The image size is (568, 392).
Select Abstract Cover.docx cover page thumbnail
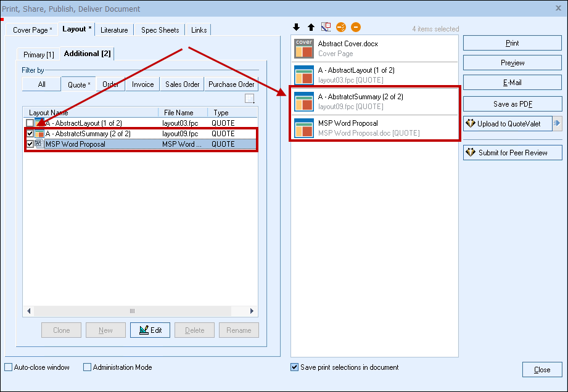coord(304,49)
